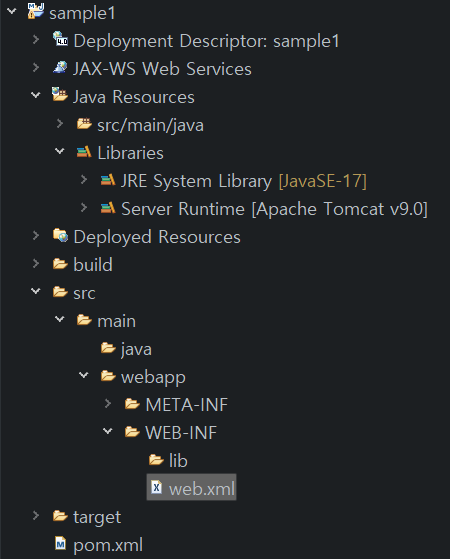Expand the Deployment Descriptor node
Viewport: 450px width, 559px height.
coord(36,39)
